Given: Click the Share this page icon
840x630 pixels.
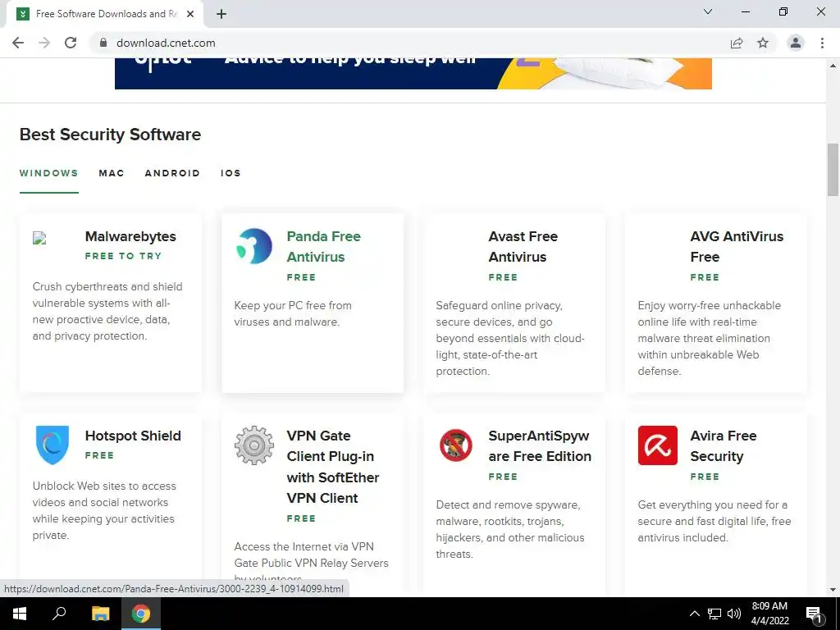Looking at the screenshot, I should (x=737, y=43).
